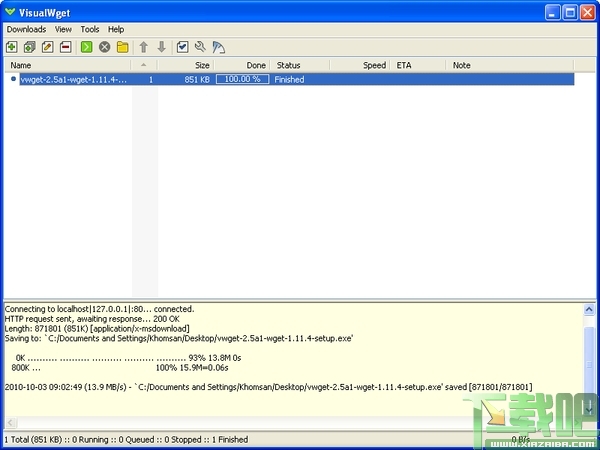Open the Tools menu
The image size is (600, 450).
point(90,29)
